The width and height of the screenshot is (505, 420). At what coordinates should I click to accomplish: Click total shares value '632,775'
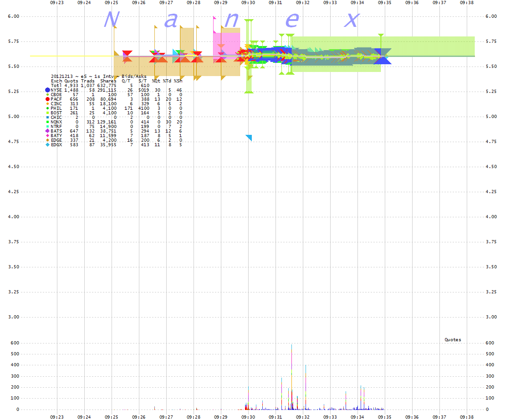point(107,86)
